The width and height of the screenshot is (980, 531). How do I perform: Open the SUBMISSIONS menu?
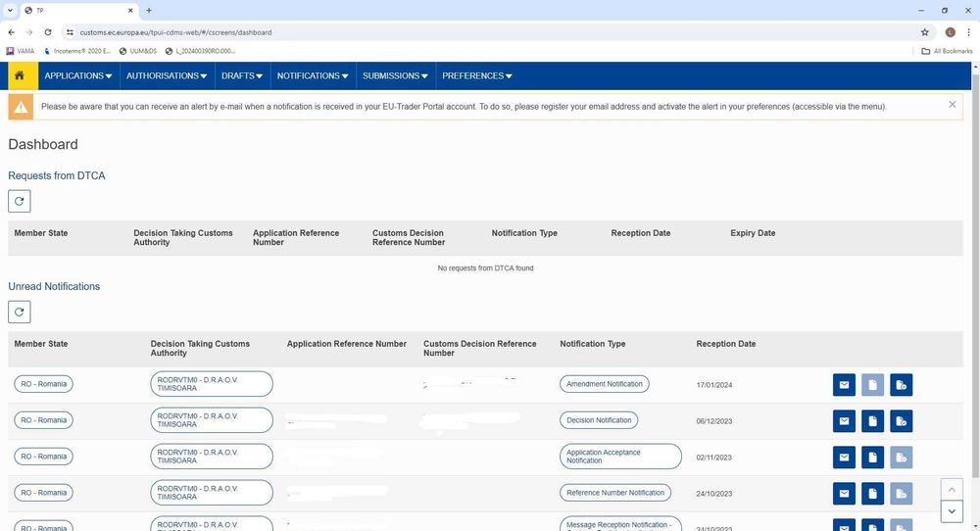395,75
